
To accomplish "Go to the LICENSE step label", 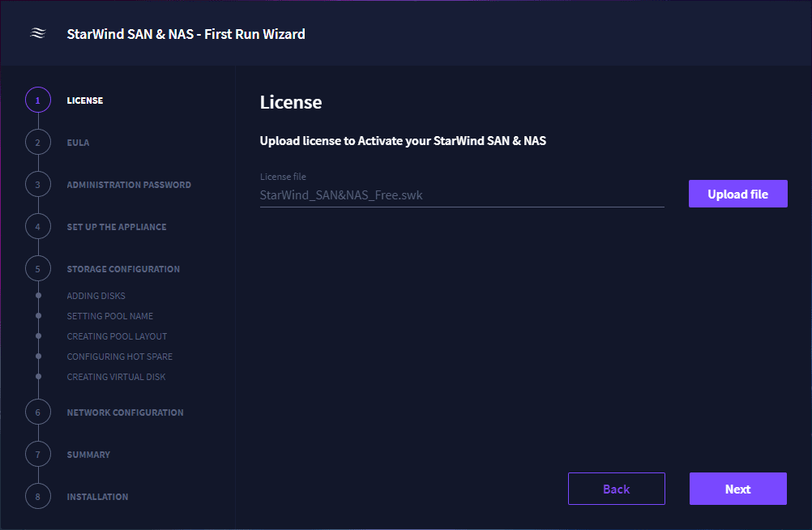I will pos(85,100).
